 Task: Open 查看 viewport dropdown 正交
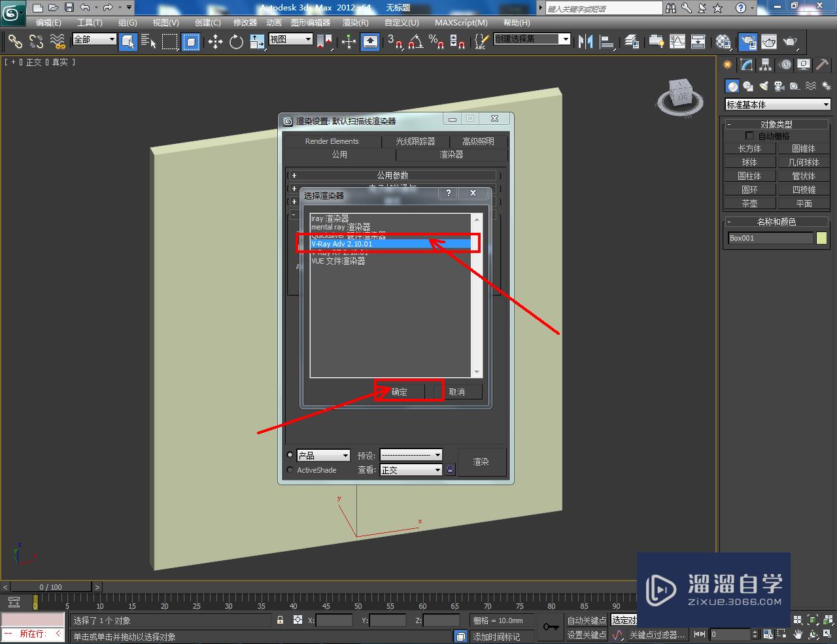click(411, 470)
